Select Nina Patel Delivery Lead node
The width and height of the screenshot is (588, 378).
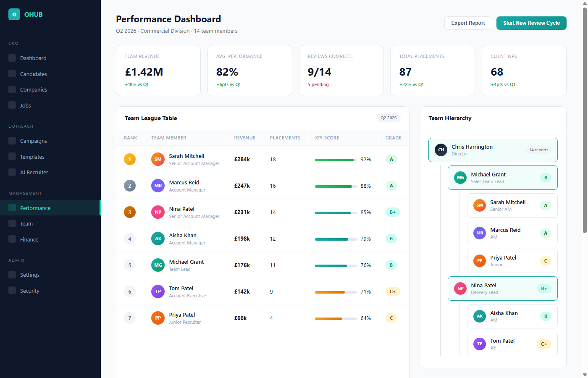[503, 289]
